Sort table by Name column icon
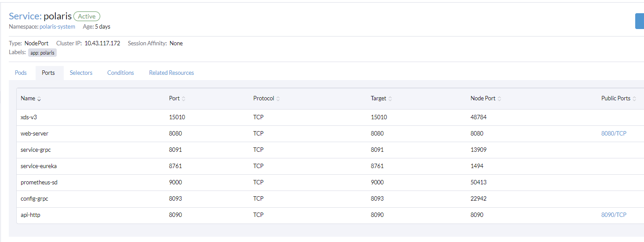 click(39, 99)
